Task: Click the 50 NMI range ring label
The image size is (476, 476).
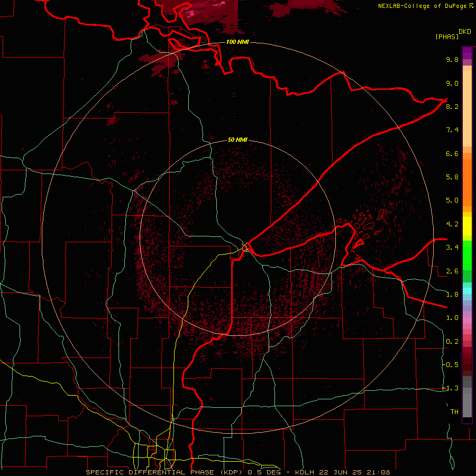Action: click(x=237, y=140)
